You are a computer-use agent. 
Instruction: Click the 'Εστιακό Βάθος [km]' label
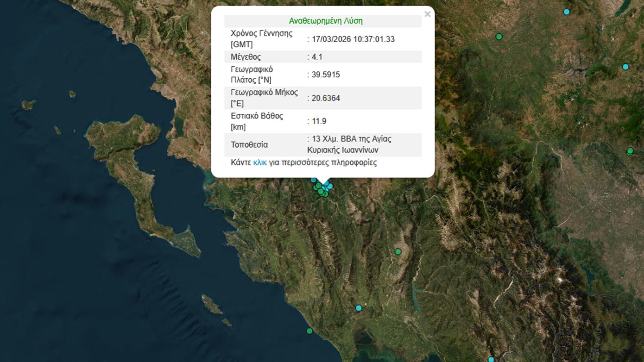(x=257, y=121)
